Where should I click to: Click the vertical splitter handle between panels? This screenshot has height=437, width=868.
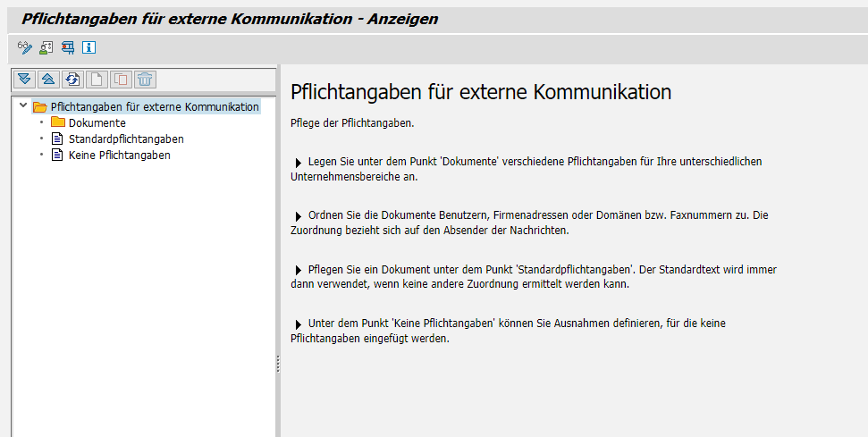[278, 363]
